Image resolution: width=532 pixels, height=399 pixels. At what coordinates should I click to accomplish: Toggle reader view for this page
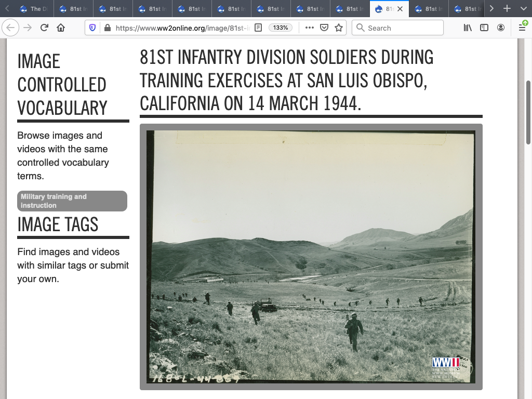click(x=258, y=28)
